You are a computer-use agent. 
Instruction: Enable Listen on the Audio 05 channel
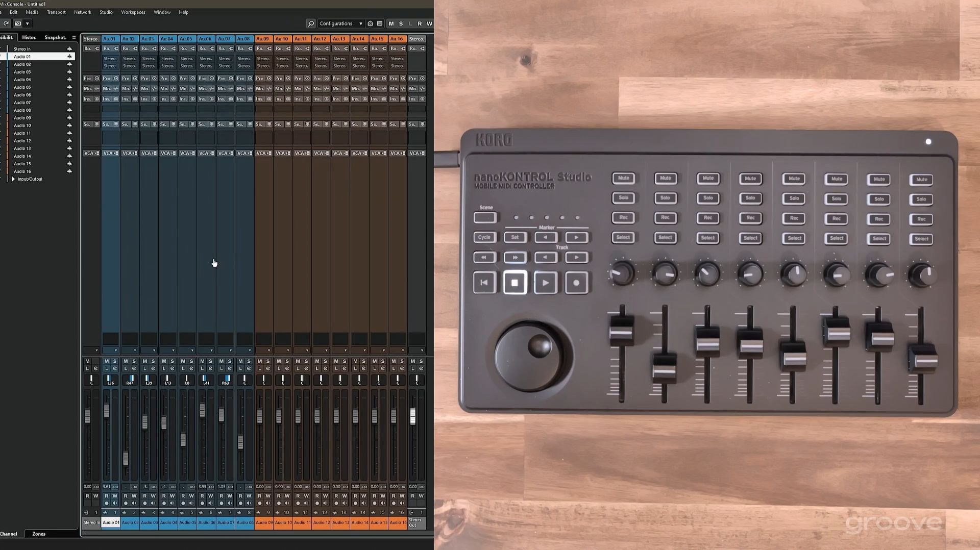point(183,369)
